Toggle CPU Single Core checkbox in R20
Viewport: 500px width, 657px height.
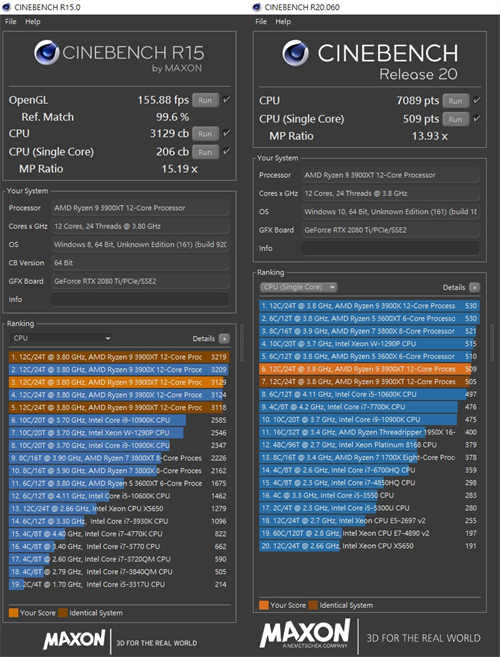click(477, 119)
